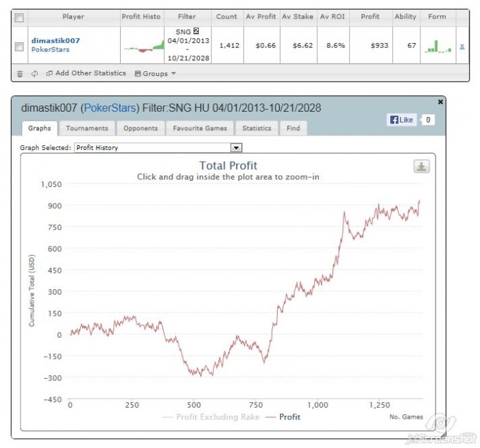Click the Form bar chart thumbnail
The width and height of the screenshot is (480, 448).
tap(437, 46)
